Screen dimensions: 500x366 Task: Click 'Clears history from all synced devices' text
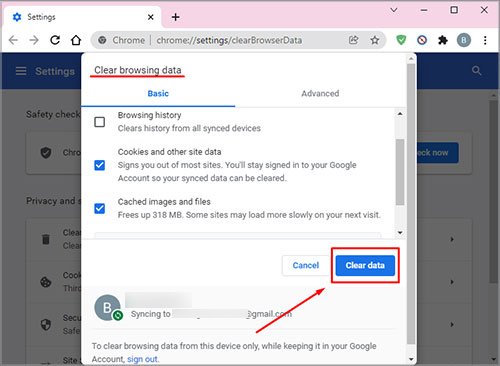click(x=189, y=128)
